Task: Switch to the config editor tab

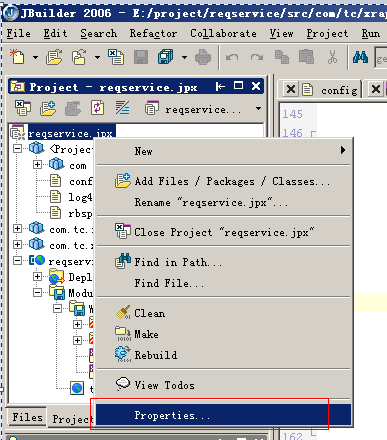Action: click(339, 90)
